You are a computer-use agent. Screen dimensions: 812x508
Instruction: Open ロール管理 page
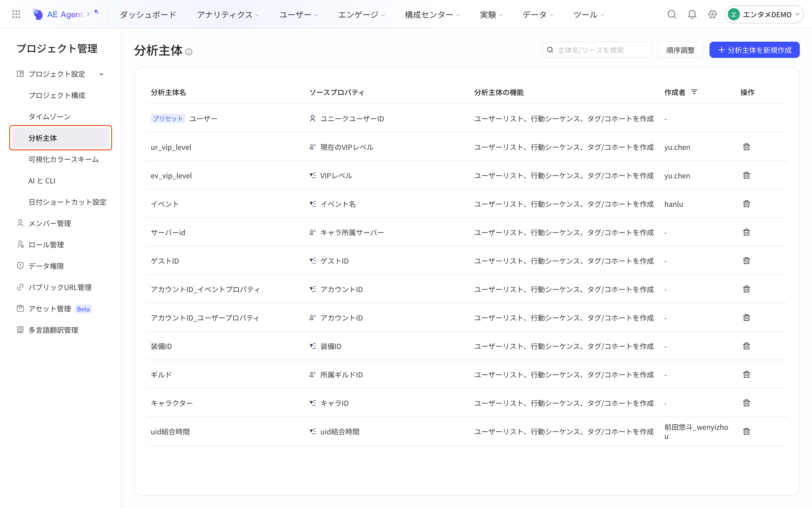click(46, 245)
